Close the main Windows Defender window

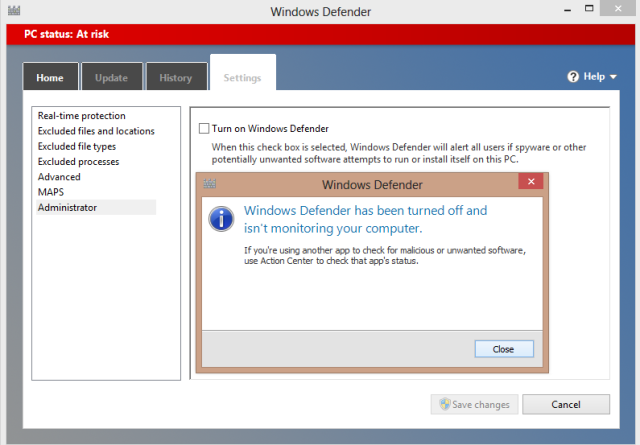618,8
